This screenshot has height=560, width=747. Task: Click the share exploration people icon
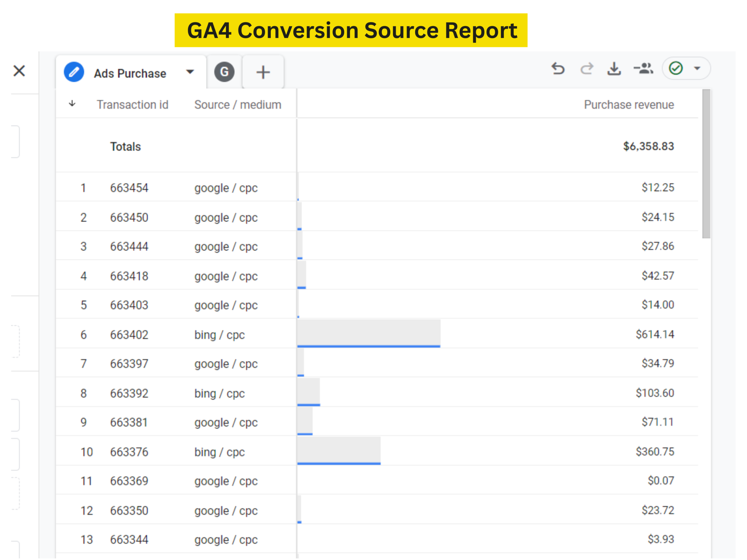click(644, 69)
